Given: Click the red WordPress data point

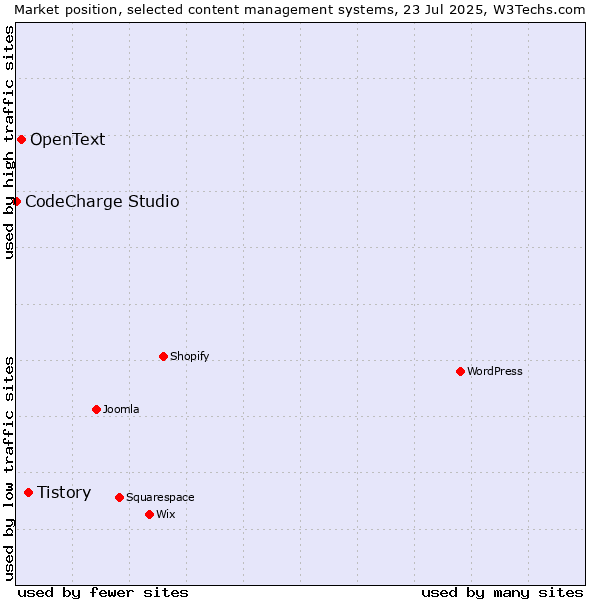Looking at the screenshot, I should 460,372.
